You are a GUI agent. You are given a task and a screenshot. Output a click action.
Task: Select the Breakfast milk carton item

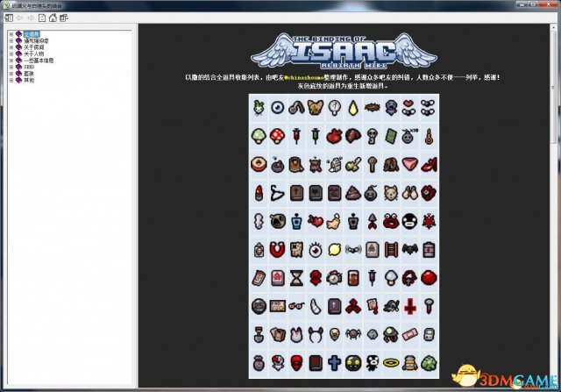pos(334,165)
